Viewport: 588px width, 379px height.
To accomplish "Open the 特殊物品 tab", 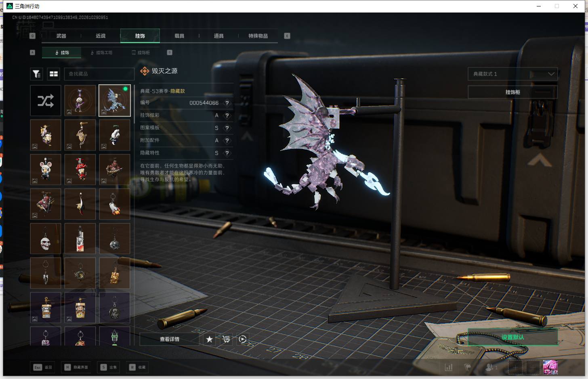I will [x=258, y=36].
